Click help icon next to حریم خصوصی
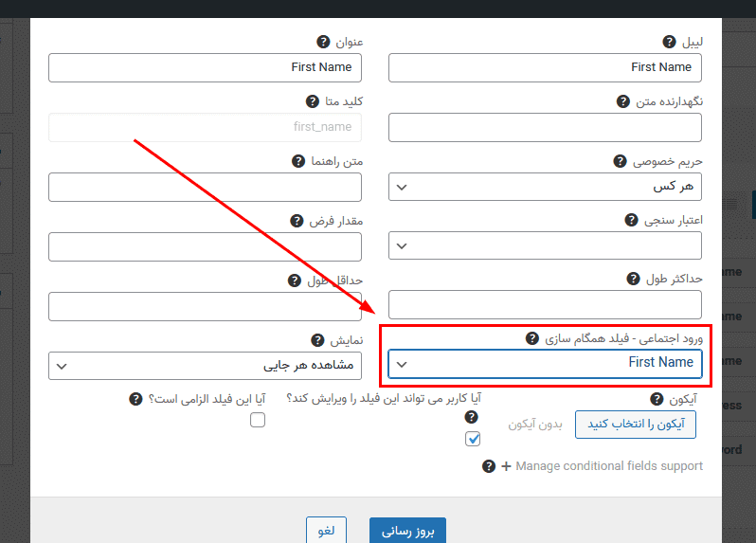This screenshot has width=756, height=543. click(620, 161)
